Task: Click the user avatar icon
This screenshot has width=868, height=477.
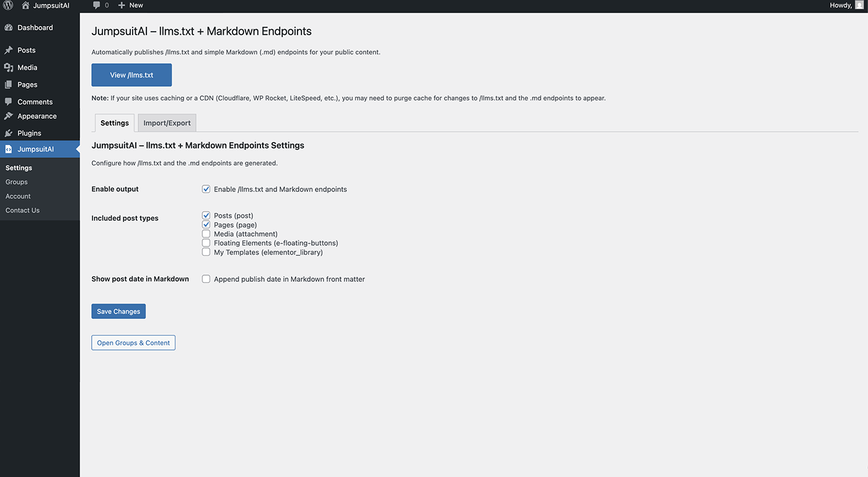Action: tap(859, 5)
